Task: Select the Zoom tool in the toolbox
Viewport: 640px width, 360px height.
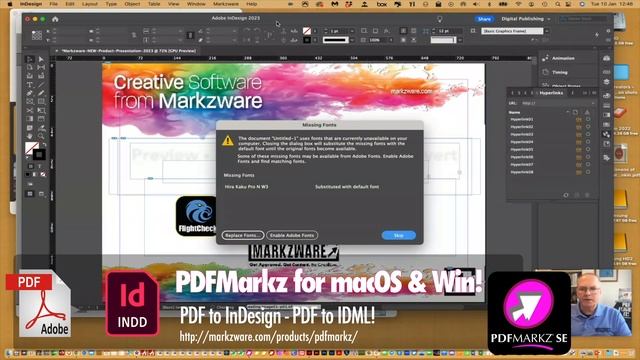Action: click(41, 136)
